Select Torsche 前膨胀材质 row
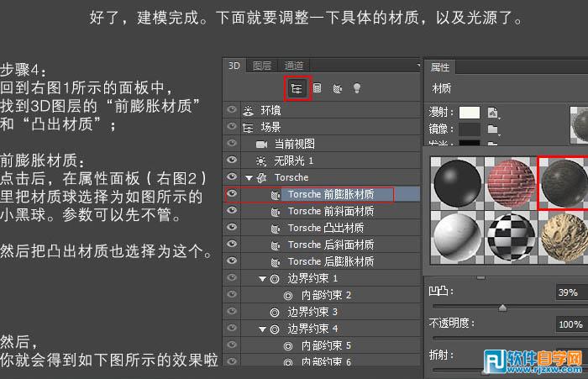Screen dimensions: 588x379 (x=322, y=194)
